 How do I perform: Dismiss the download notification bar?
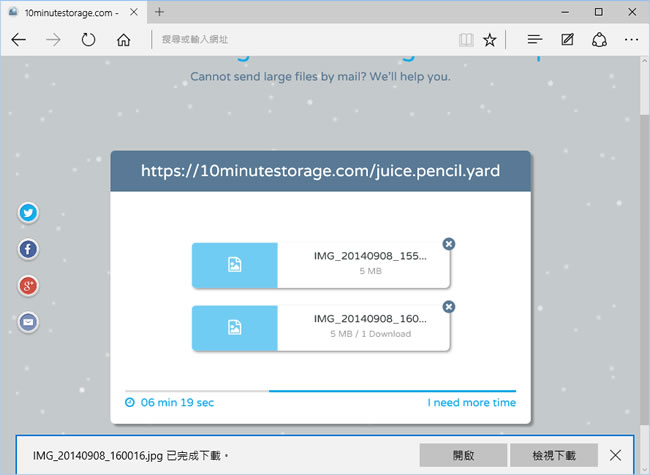tap(616, 456)
